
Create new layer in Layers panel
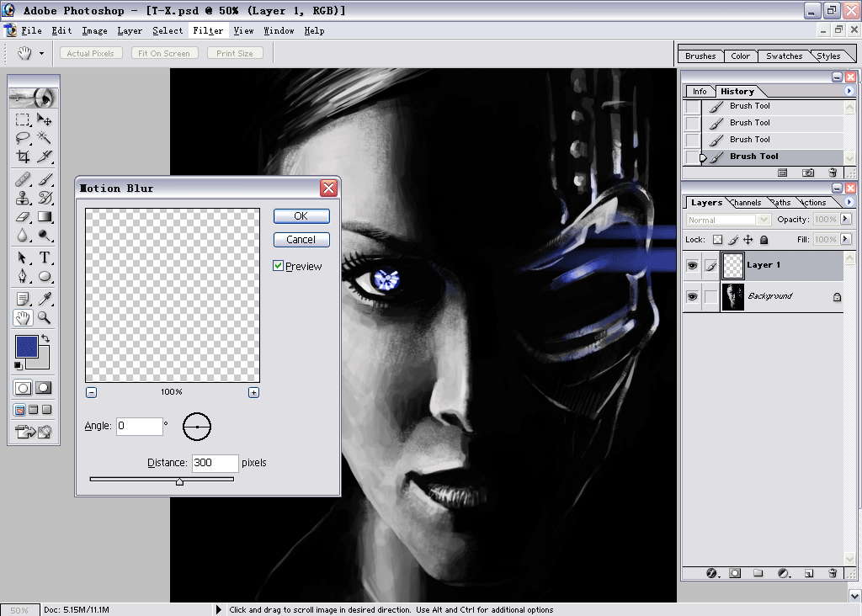tap(809, 573)
